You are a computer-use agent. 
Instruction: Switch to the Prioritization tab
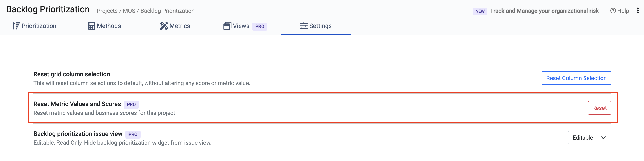pyautogui.click(x=39, y=26)
